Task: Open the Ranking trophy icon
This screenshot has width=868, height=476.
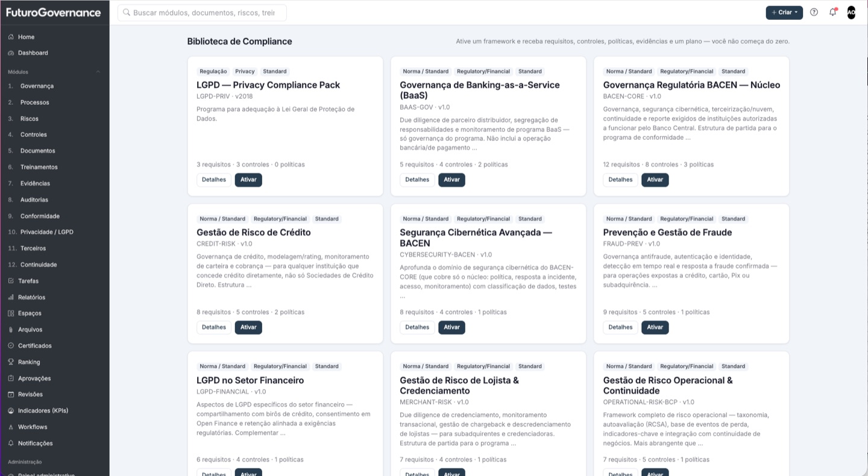Action: [x=11, y=362]
